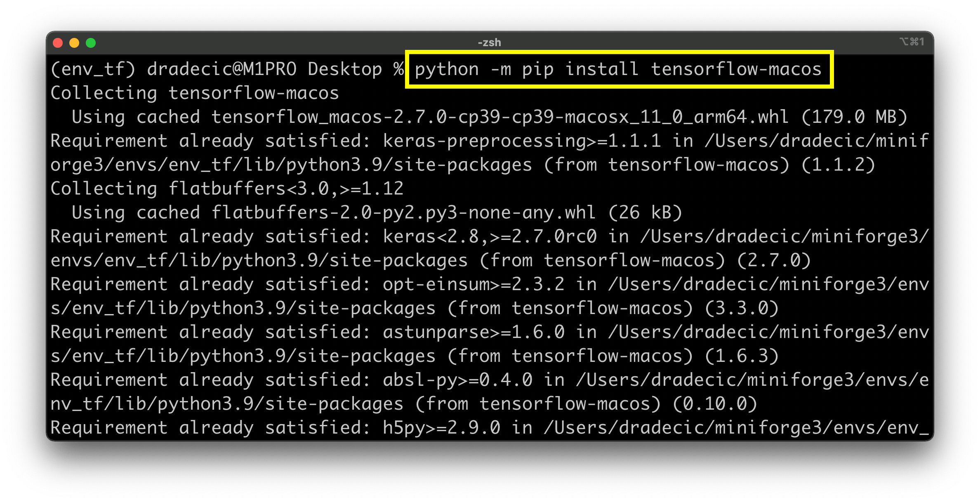Viewport: 980px width, 502px height.
Task: Click the "Desktop" directory name in prompt
Action: click(345, 69)
